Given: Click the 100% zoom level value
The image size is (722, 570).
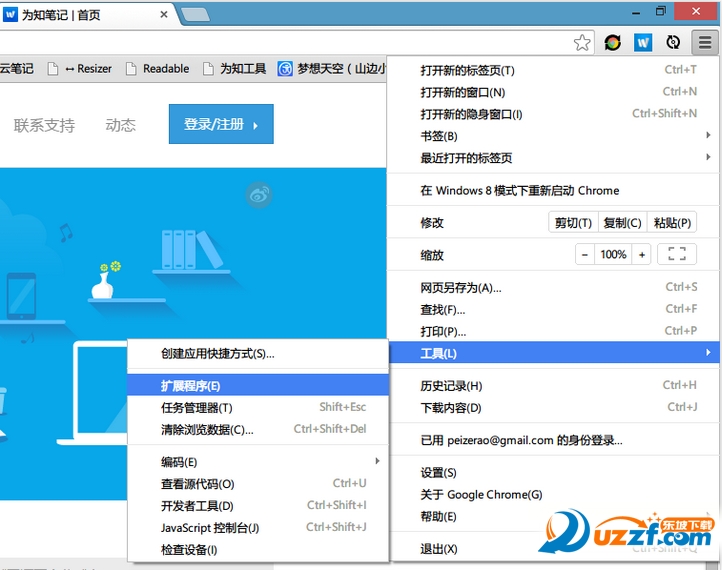Looking at the screenshot, I should [x=613, y=254].
